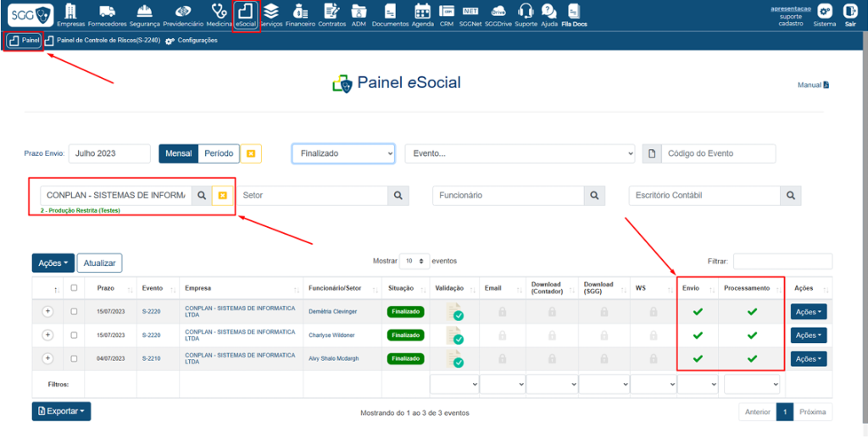
Task: Check the Demètria Clevinger row checkbox
Action: click(x=75, y=312)
